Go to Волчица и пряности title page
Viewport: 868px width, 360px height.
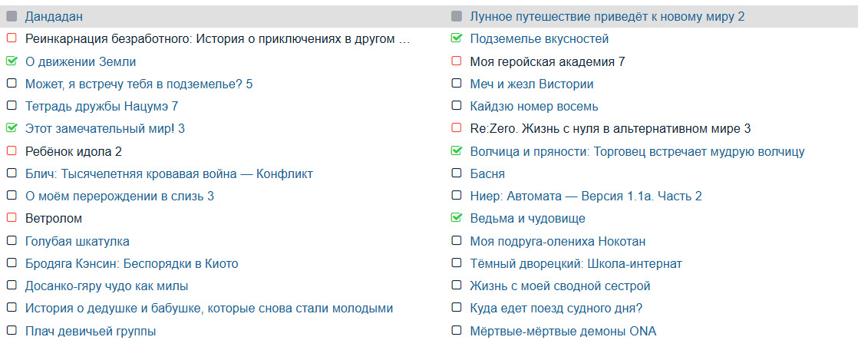(637, 151)
